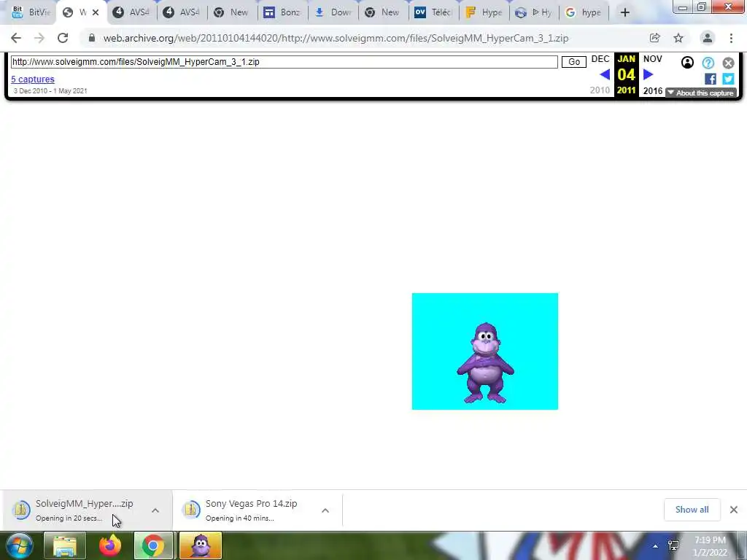
Task: Reload the current page
Action: click(x=63, y=38)
